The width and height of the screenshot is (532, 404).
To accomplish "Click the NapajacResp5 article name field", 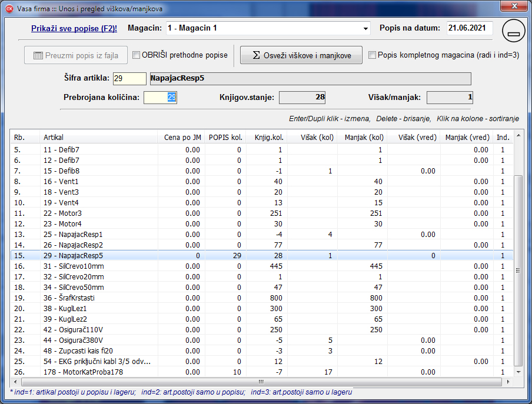I will point(311,79).
